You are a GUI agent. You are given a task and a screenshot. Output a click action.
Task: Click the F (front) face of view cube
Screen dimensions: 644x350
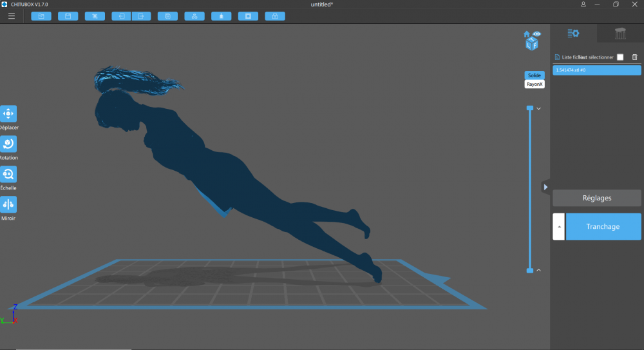[x=535, y=45]
